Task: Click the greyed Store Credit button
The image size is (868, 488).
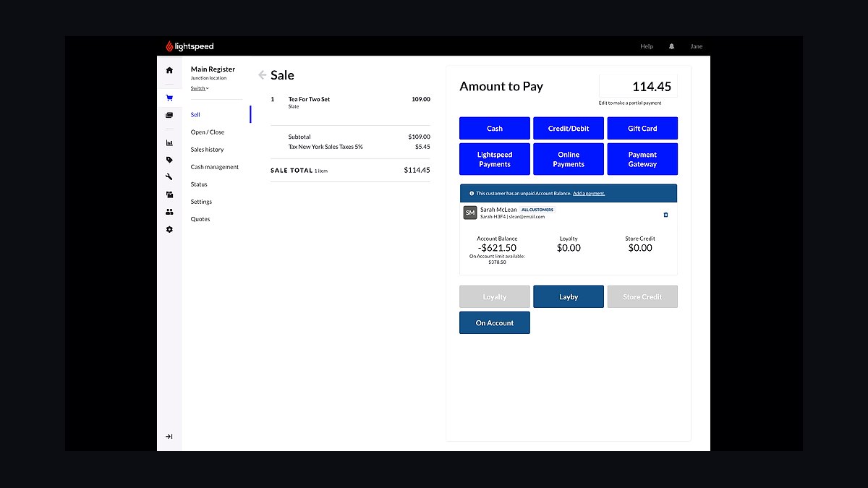Action: (x=642, y=296)
